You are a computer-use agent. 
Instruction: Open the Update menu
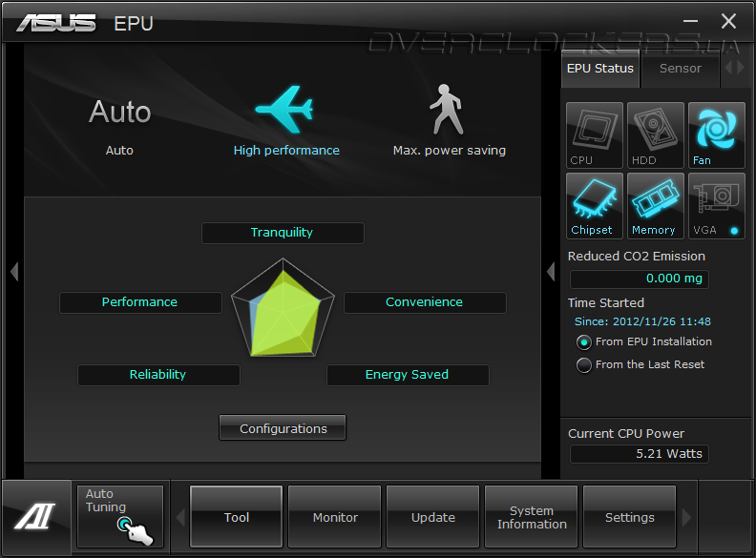click(x=433, y=517)
